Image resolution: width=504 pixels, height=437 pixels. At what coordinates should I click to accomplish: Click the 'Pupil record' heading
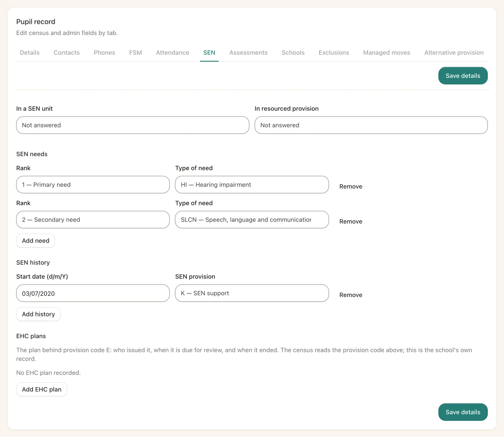[x=36, y=22]
